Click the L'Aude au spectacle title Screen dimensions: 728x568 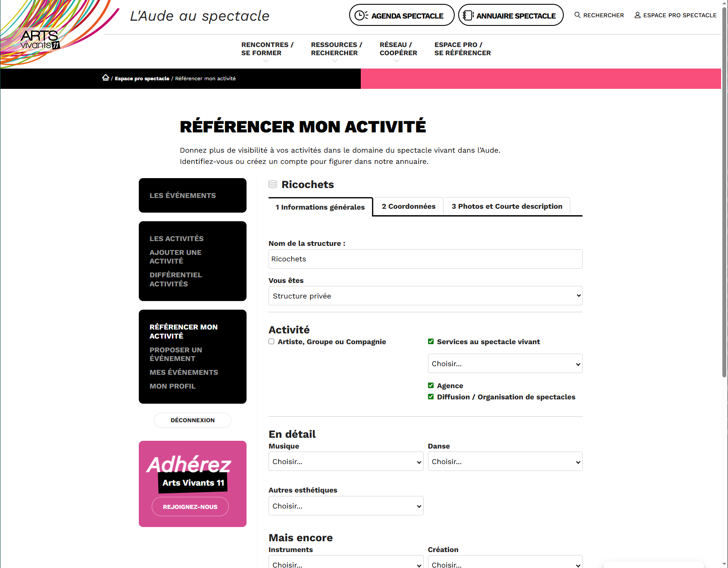(200, 16)
